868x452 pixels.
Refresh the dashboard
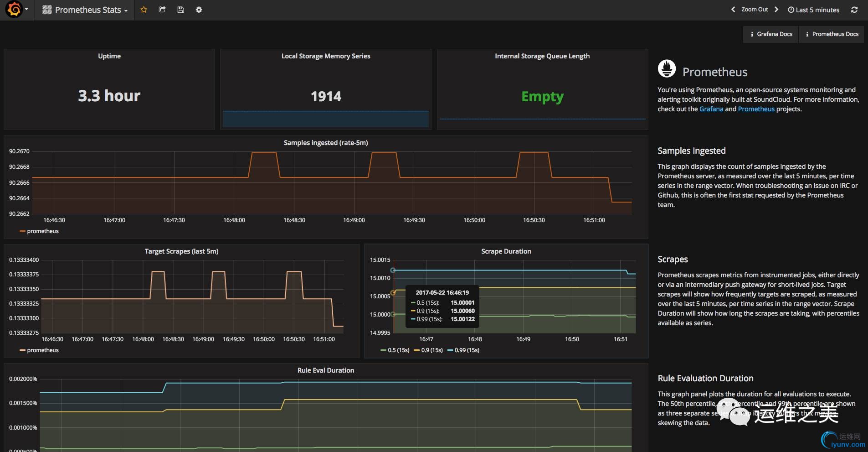click(x=854, y=10)
